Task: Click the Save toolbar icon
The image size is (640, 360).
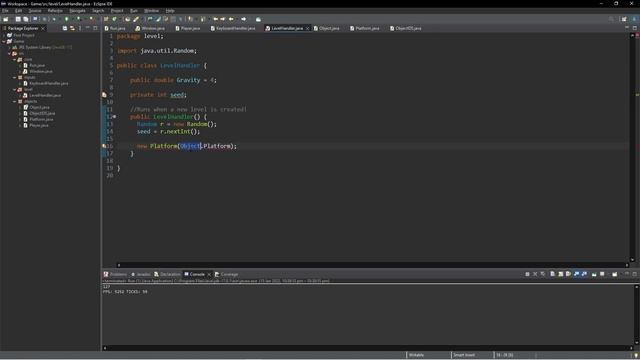Action: click(18, 19)
